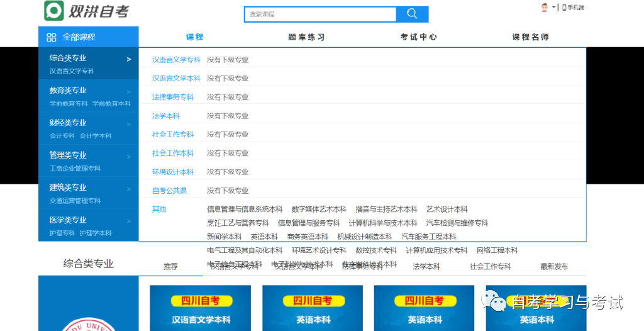Expand the 教育类专业 category arrow
The height and width of the screenshot is (331, 644).
coord(128,92)
